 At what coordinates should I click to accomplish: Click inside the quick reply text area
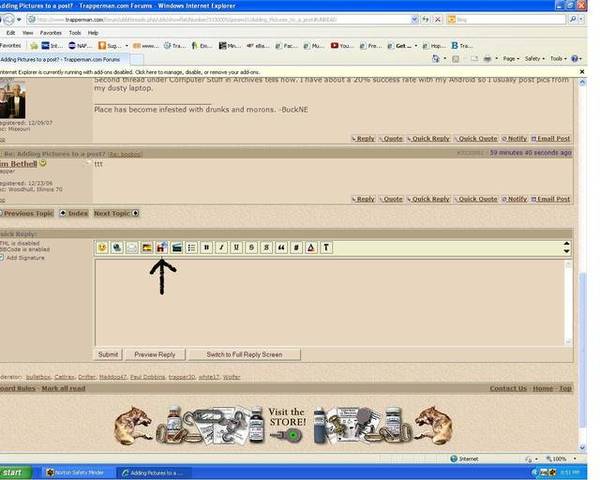(x=330, y=300)
